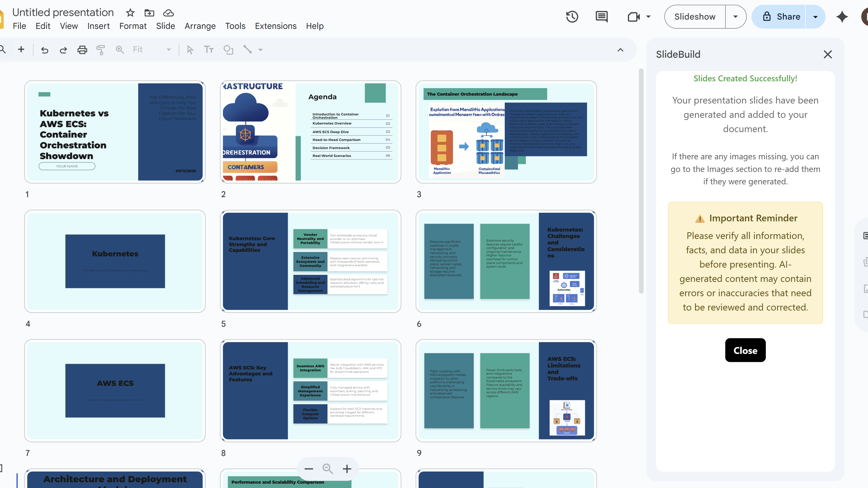Click the new slide plus icon
The width and height of the screenshot is (868, 488).
tap(21, 50)
